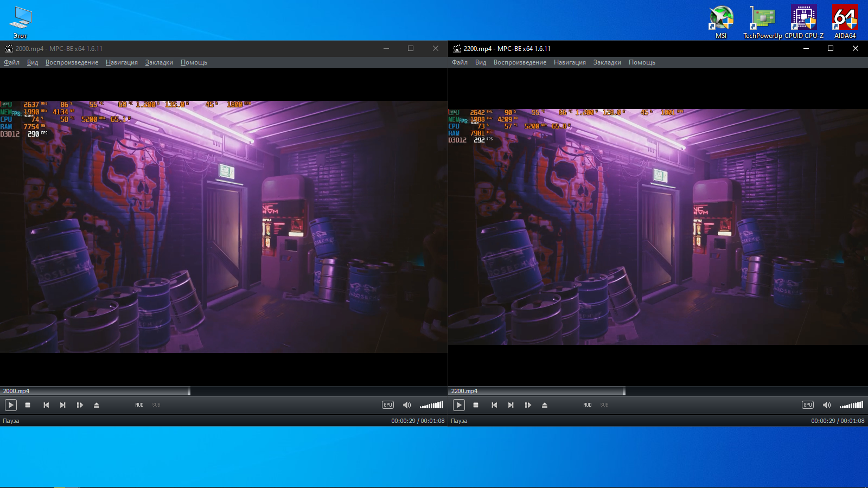Image resolution: width=868 pixels, height=488 pixels.
Task: Click the 2200.mp4 video frame
Action: (x=658, y=227)
